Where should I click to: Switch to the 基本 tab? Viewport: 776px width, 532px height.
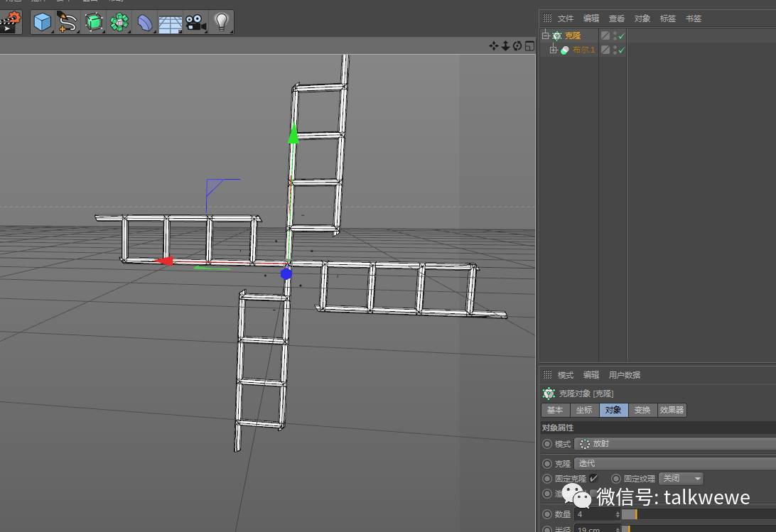[x=555, y=410]
